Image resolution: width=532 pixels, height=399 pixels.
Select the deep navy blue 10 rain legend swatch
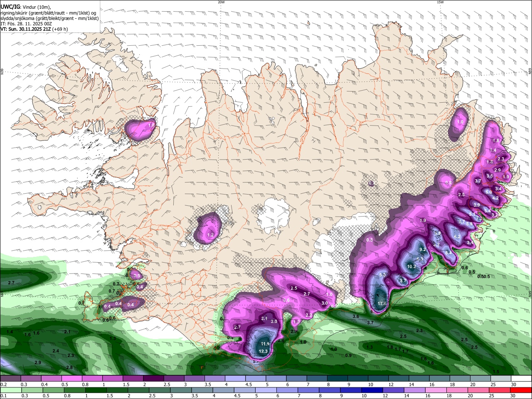[372, 390]
